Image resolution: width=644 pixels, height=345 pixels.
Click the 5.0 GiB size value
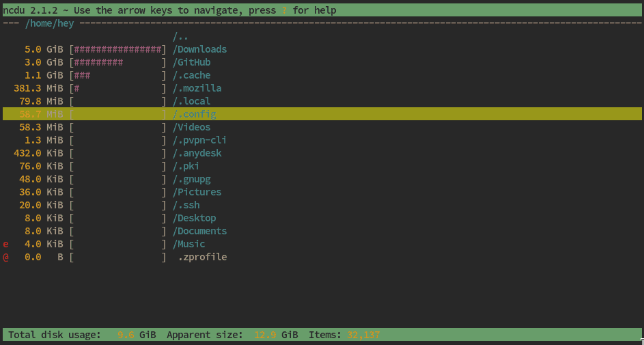point(44,50)
